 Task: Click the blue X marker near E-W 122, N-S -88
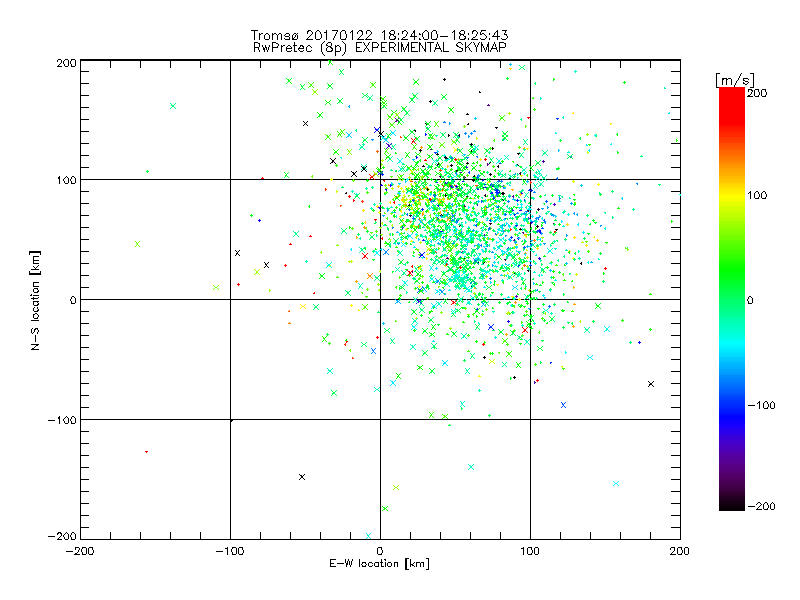(x=563, y=405)
